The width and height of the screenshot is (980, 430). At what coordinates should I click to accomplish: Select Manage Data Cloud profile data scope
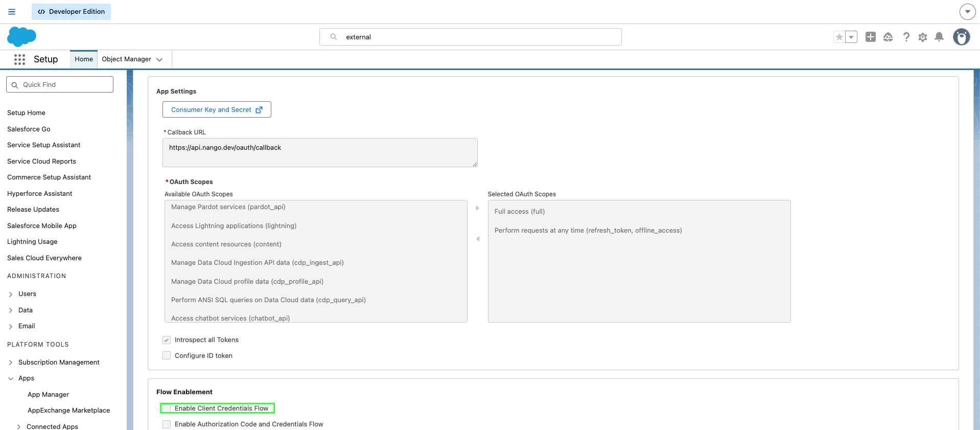pos(247,282)
